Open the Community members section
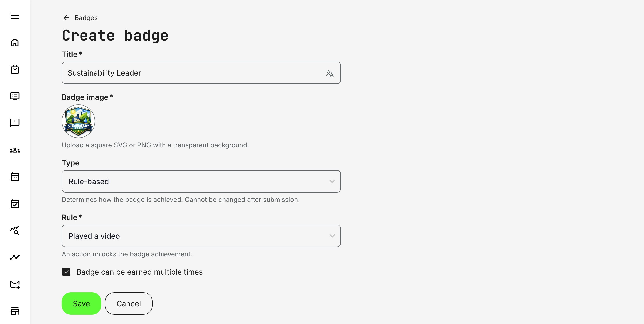The width and height of the screenshot is (644, 324). [15, 150]
